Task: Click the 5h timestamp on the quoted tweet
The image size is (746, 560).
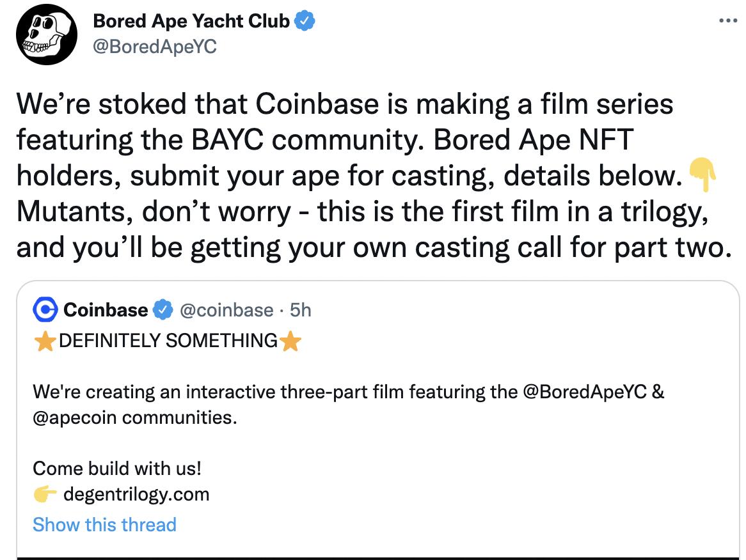Action: point(300,310)
